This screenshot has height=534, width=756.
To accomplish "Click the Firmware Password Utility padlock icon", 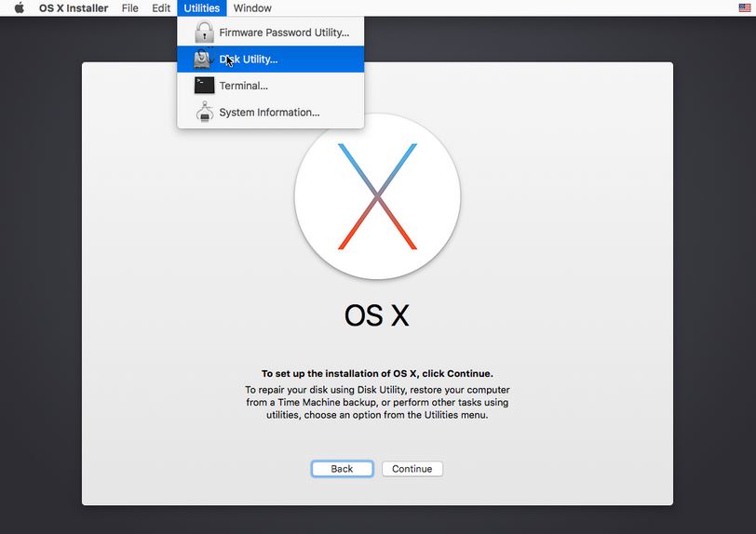I will pyautogui.click(x=205, y=33).
